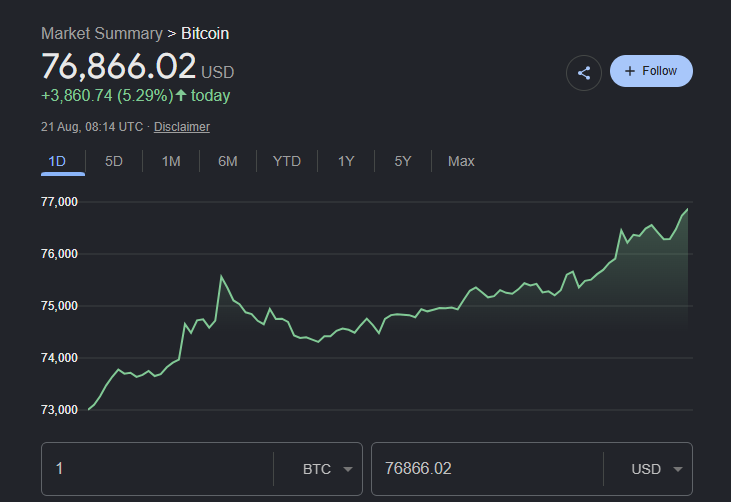The height and width of the screenshot is (502, 731).
Task: Go to Market Summary breadcrumb
Action: click(x=102, y=34)
